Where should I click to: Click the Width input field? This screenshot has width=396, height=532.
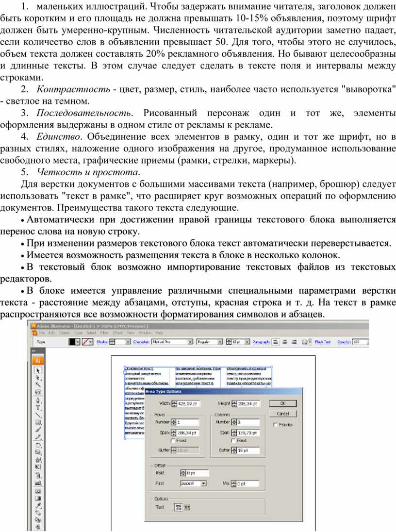[189, 404]
